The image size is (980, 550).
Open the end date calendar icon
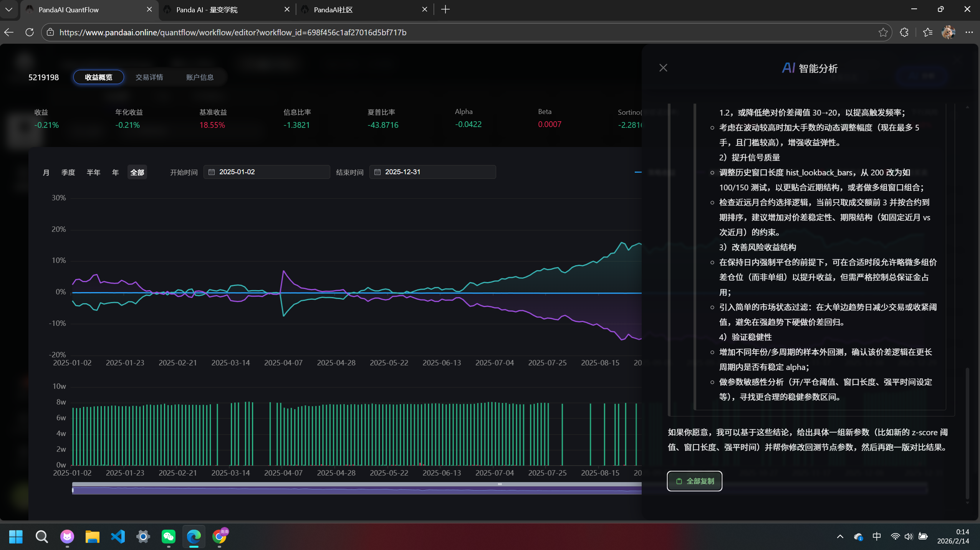tap(377, 172)
